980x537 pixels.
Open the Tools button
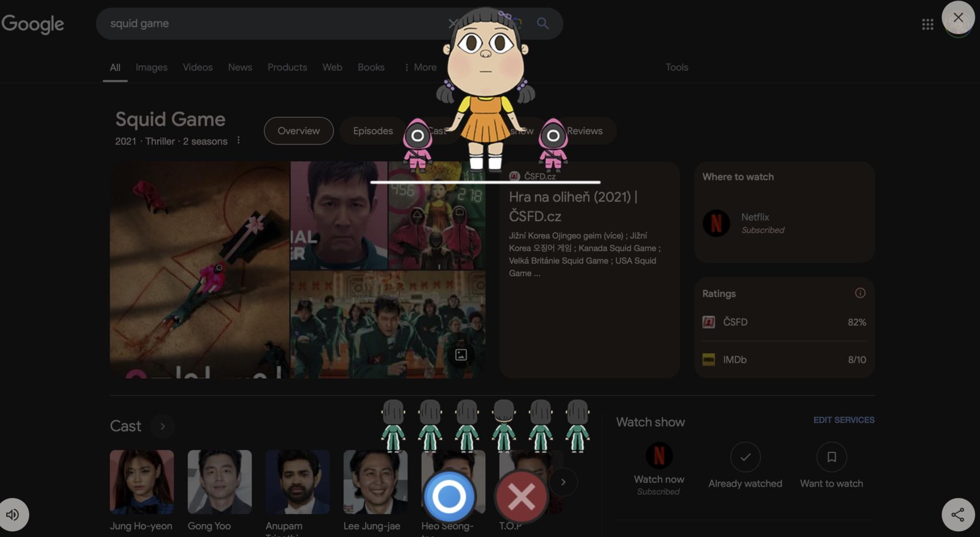677,67
